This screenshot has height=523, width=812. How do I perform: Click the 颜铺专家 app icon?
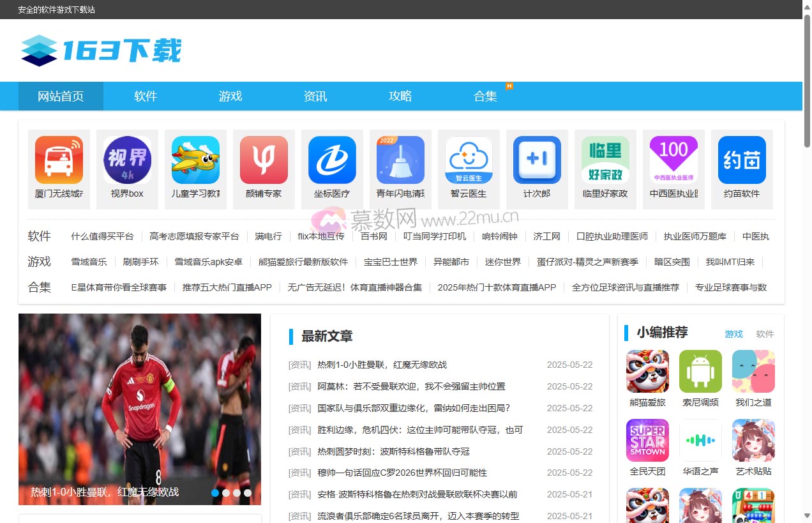264,160
